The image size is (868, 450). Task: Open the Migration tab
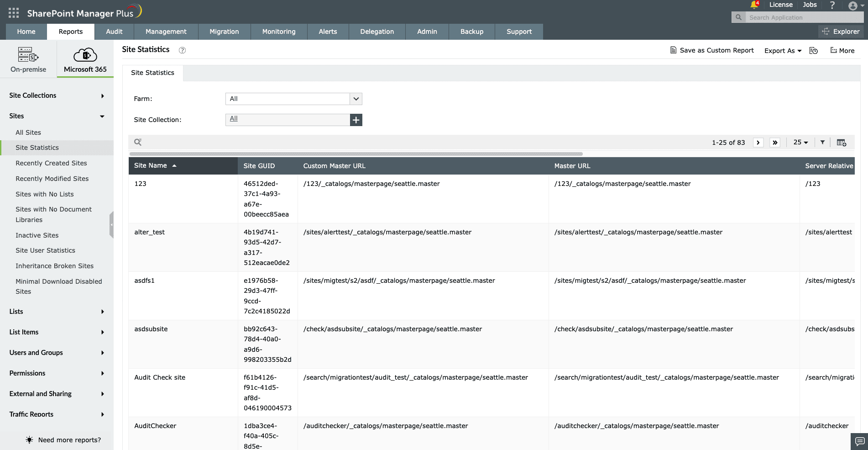[224, 32]
